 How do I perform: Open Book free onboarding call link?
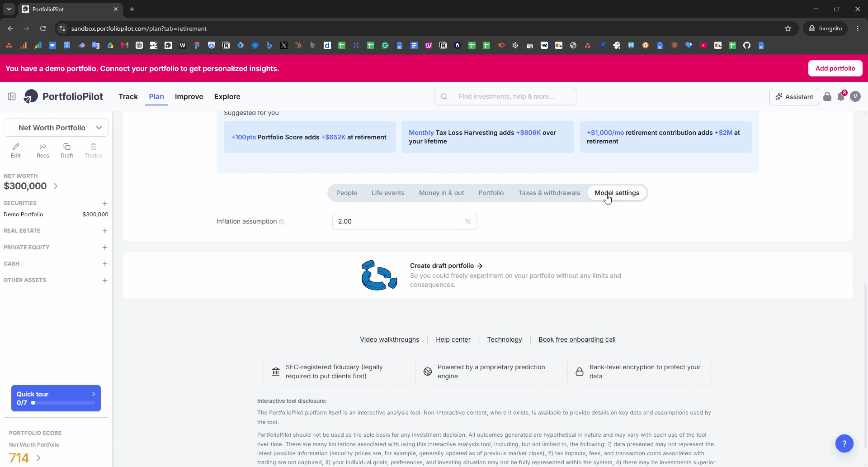point(577,339)
